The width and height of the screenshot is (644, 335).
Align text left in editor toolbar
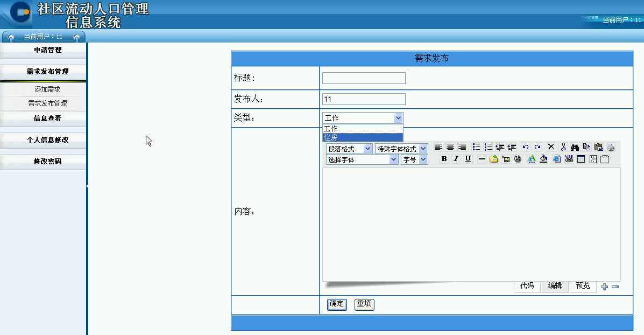coord(438,147)
